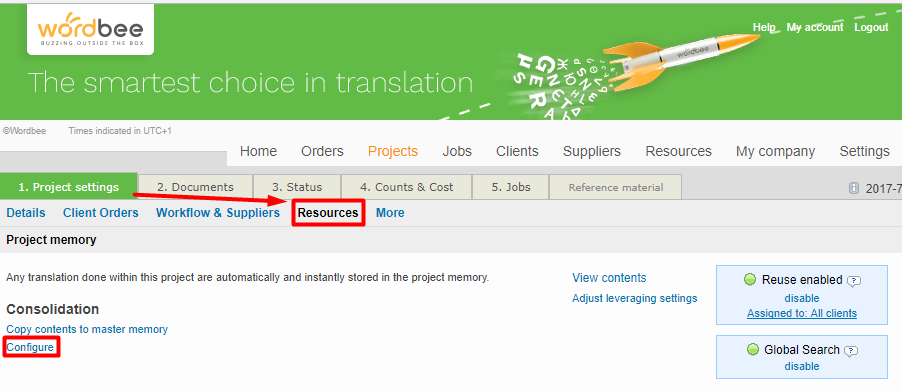Click Adjust leveraging settings
The image size is (902, 391).
(635, 298)
